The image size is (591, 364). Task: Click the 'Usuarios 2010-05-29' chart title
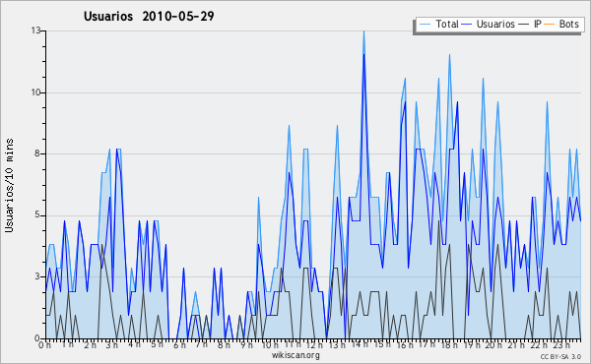(x=149, y=16)
